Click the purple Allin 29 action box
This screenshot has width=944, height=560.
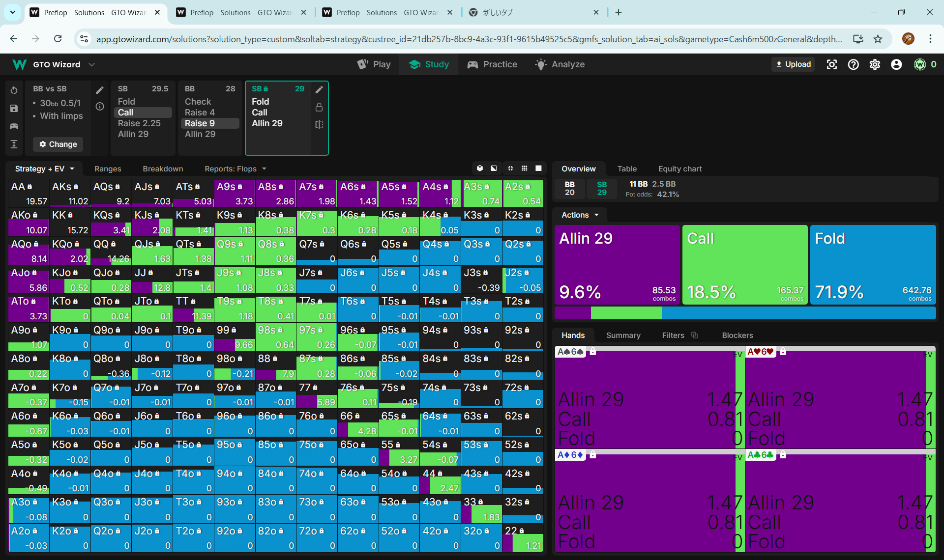click(617, 264)
